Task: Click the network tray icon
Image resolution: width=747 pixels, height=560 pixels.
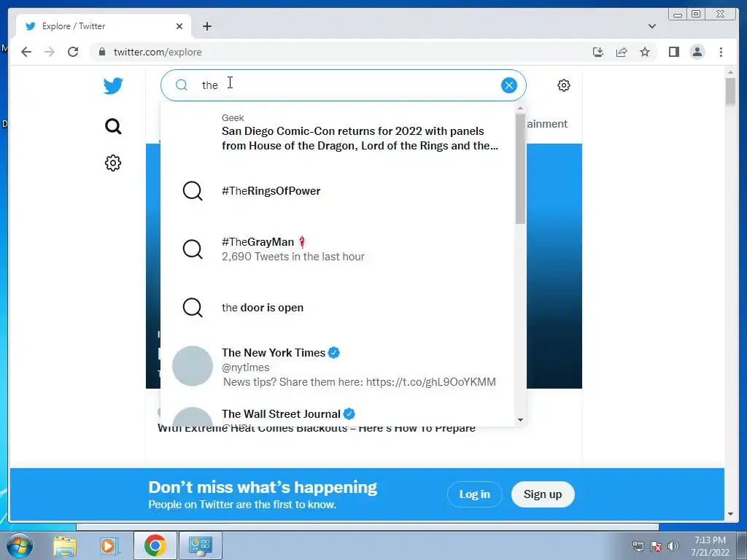Action: 638,546
